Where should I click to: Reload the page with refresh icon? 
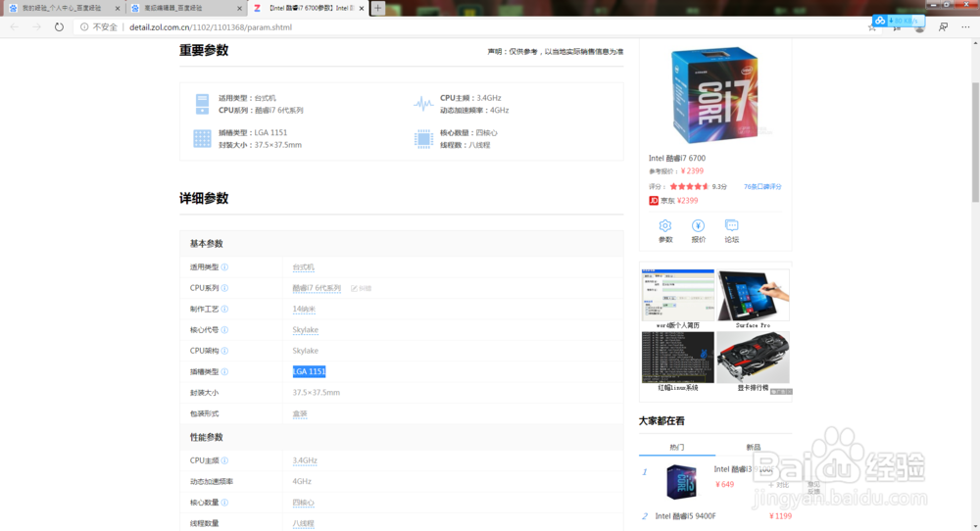tap(59, 26)
